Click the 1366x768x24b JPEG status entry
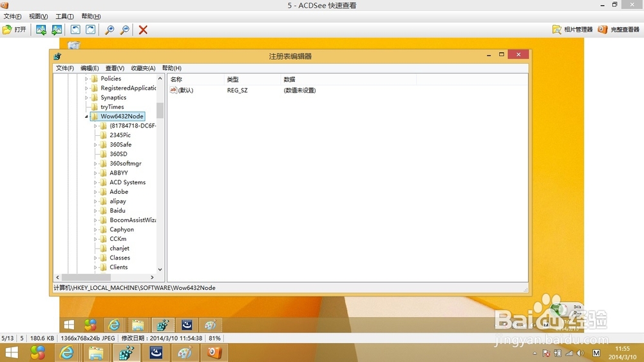This screenshot has width=644, height=362. (88, 339)
